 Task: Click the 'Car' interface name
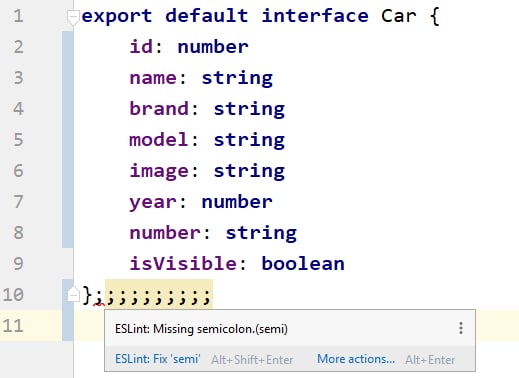[x=399, y=16]
